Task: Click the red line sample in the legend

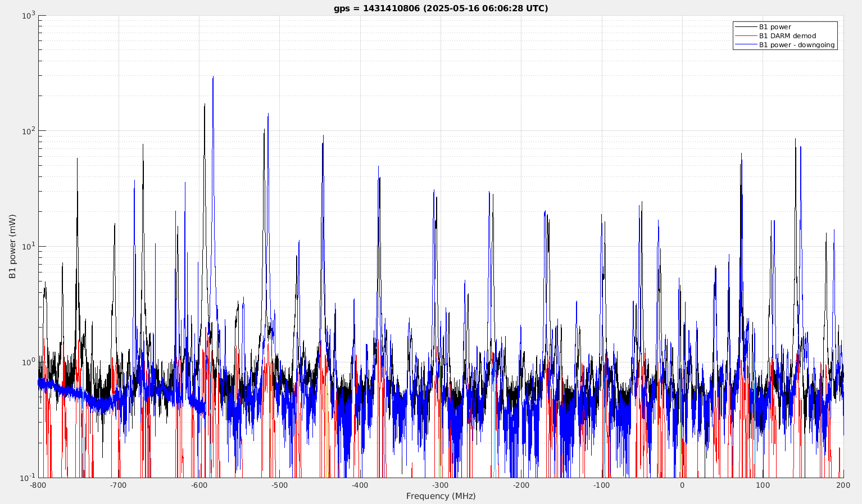Action: click(746, 36)
